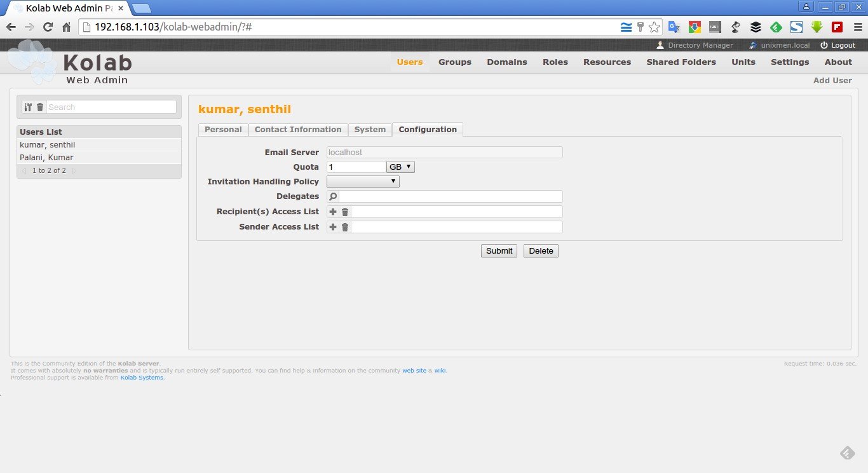Expand Invitation Handling Policy dropdown
The width and height of the screenshot is (868, 473).
[363, 182]
